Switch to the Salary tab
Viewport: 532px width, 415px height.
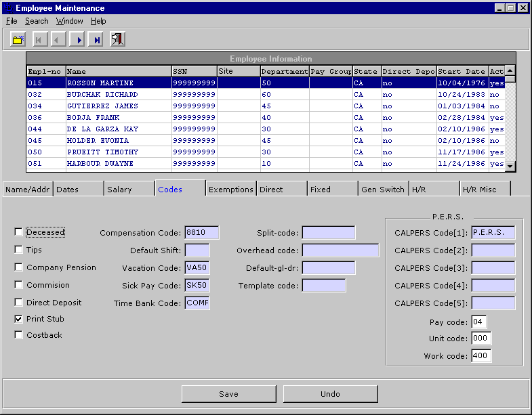tap(129, 190)
